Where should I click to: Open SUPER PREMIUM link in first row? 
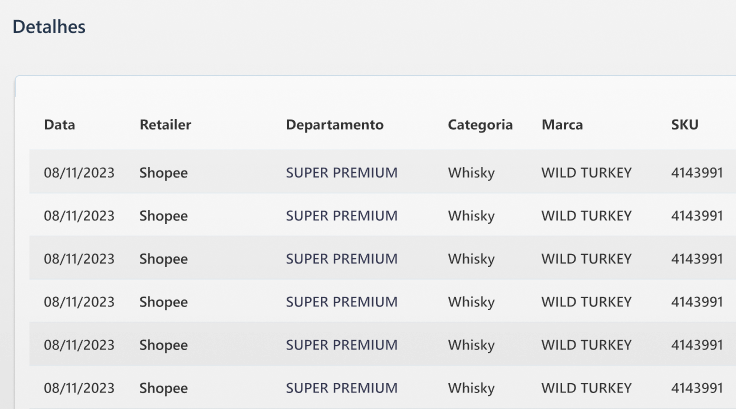coord(341,173)
